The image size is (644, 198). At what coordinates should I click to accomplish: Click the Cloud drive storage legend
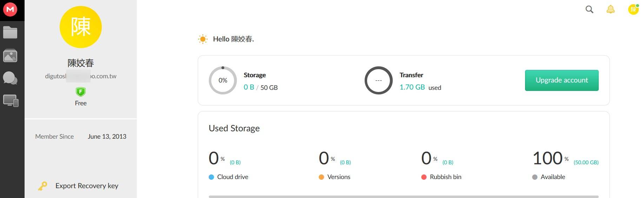[x=229, y=177]
